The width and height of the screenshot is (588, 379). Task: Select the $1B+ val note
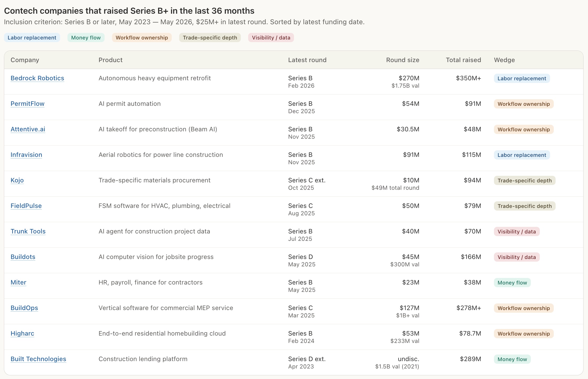pyautogui.click(x=408, y=316)
